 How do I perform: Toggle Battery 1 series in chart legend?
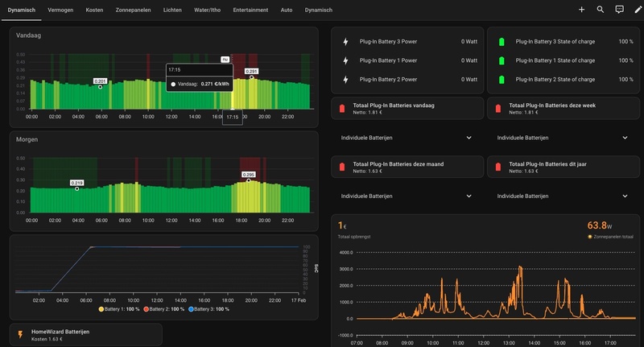click(x=122, y=309)
